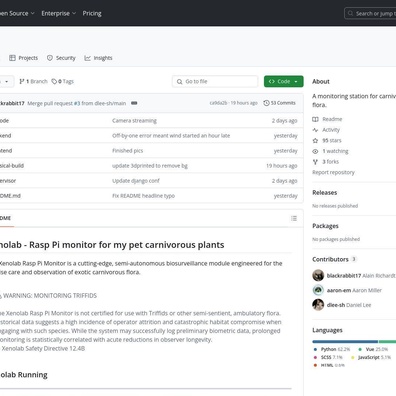Select SCSS 7.1% language entry

(328, 357)
